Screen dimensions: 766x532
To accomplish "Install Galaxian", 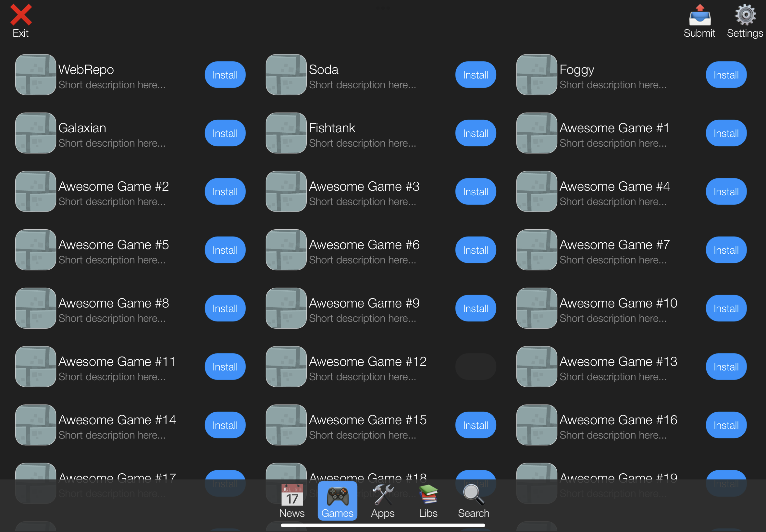I will point(225,133).
